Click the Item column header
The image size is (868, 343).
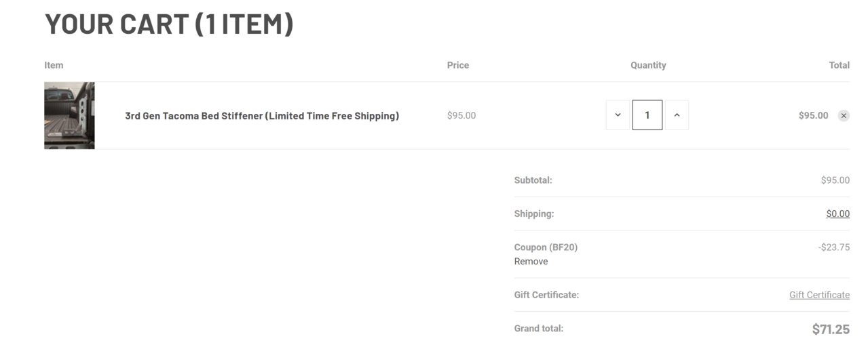[54, 65]
